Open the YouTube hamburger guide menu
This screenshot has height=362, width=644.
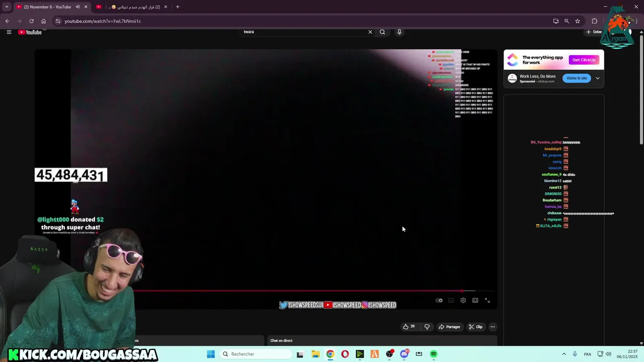pyautogui.click(x=9, y=32)
